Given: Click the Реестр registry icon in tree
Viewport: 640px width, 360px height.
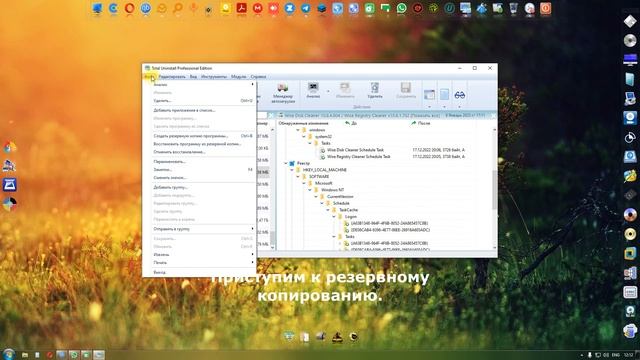Looking at the screenshot, I should click(292, 163).
